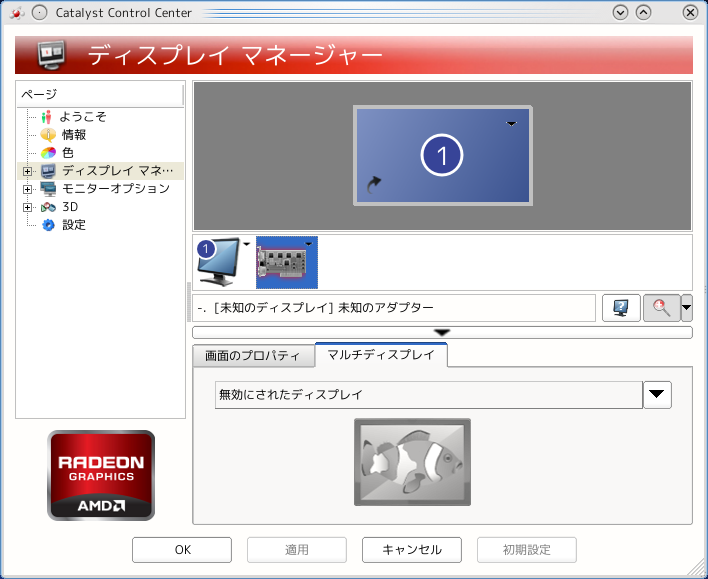This screenshot has height=579, width=708.
Task: Click the clownfish display preview thumbnail
Action: click(x=412, y=462)
